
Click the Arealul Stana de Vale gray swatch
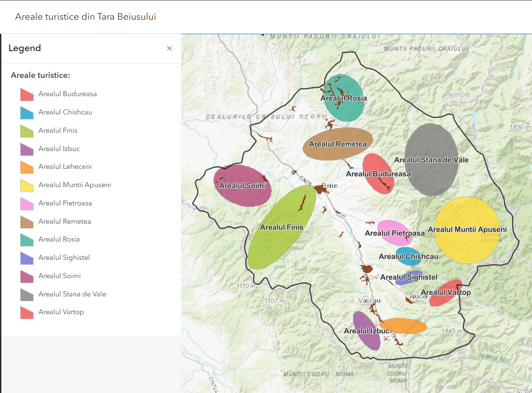pos(27,295)
